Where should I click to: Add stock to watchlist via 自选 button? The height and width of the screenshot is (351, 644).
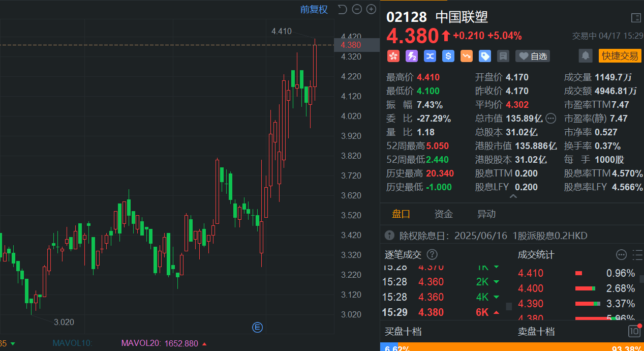(x=532, y=56)
